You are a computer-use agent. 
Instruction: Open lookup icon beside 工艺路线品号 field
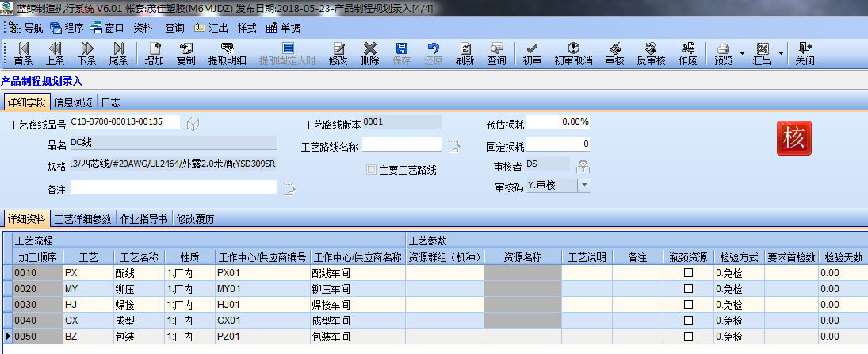coord(193,123)
